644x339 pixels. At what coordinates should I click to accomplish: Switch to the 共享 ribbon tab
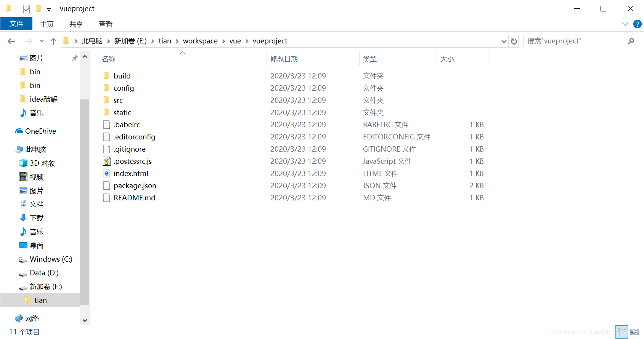pyautogui.click(x=76, y=24)
